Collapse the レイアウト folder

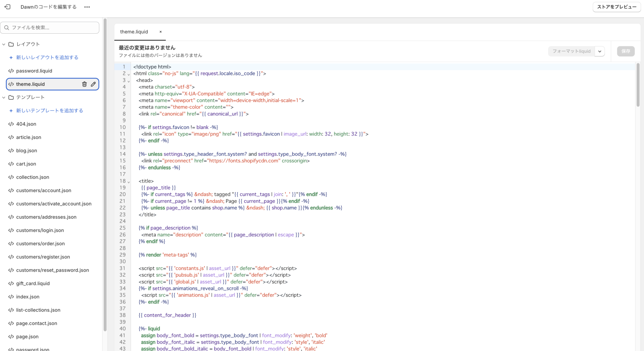pyautogui.click(x=4, y=44)
